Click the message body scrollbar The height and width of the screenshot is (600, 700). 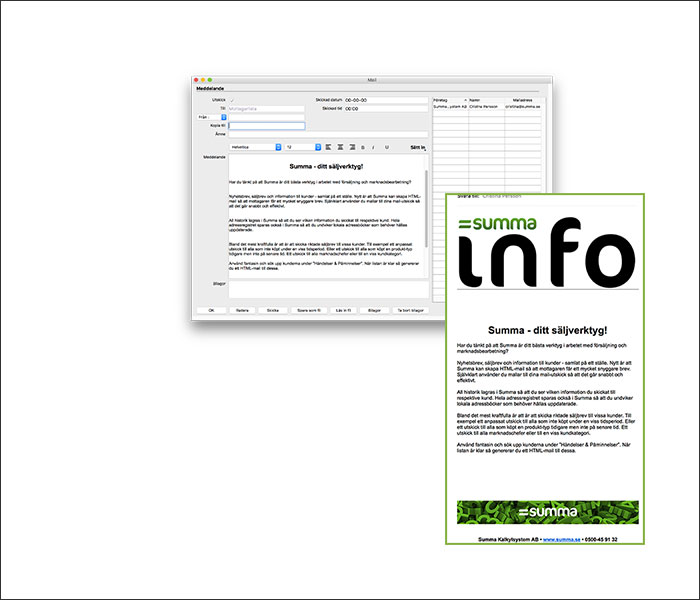426,208
